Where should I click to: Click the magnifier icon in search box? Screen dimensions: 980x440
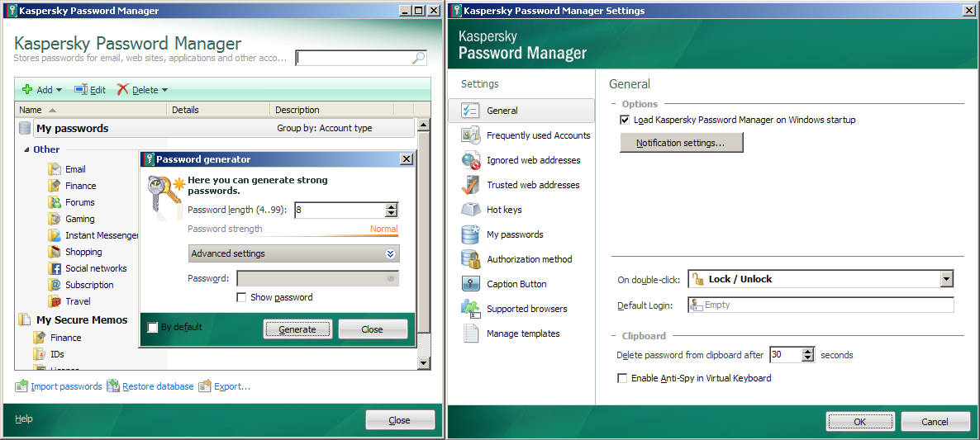point(419,58)
